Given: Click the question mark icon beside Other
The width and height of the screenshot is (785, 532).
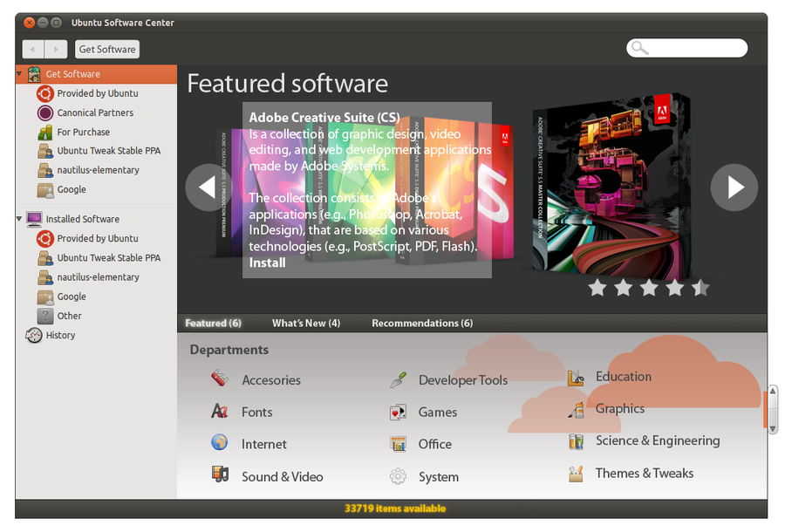Looking at the screenshot, I should tap(45, 316).
